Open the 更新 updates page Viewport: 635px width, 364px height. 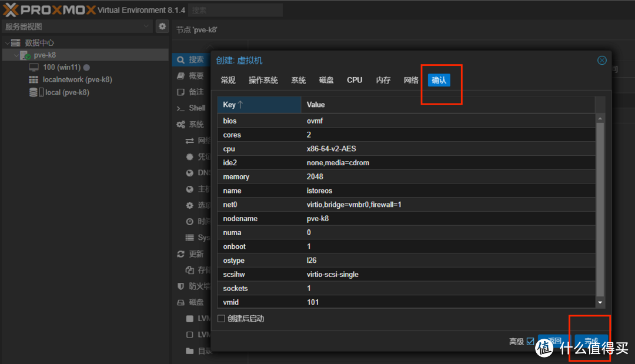pyautogui.click(x=196, y=254)
